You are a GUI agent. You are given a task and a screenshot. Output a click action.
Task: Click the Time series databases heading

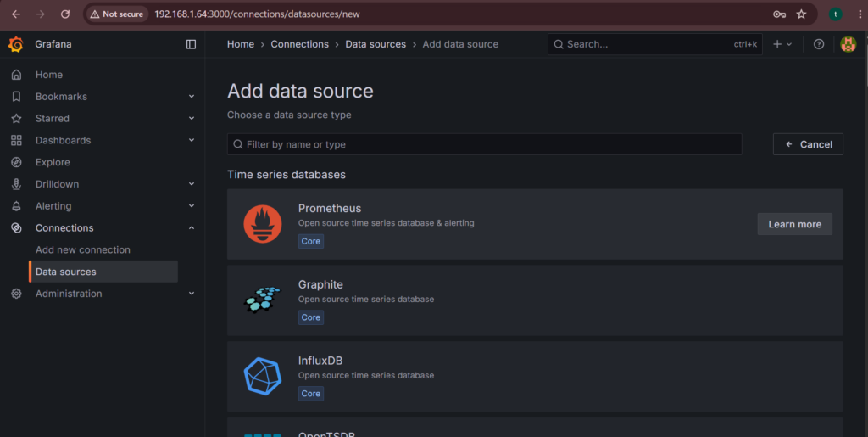pos(287,175)
